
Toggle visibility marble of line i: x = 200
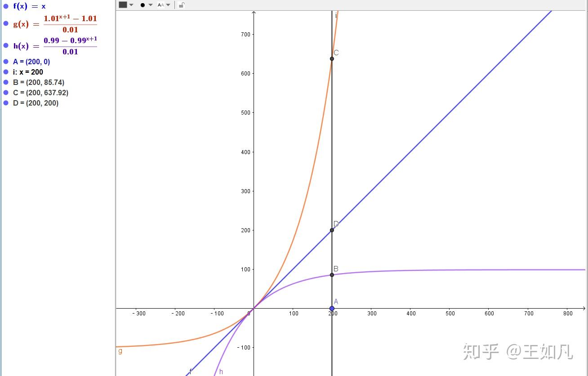(x=6, y=72)
